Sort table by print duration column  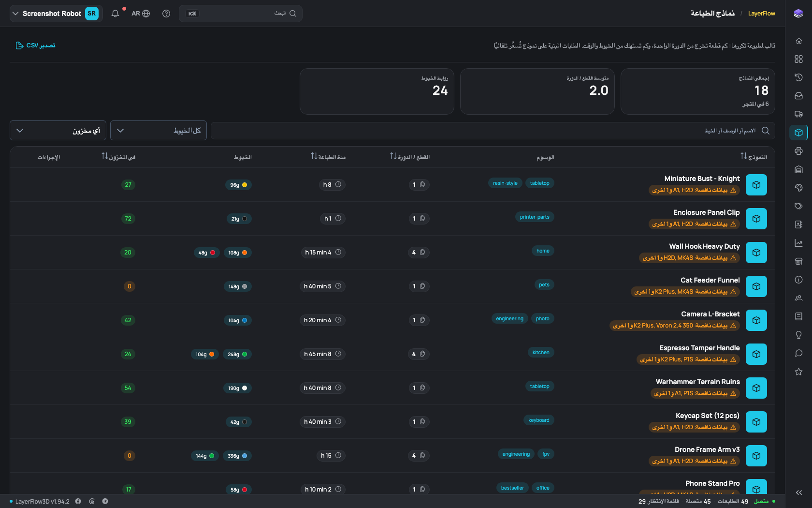pyautogui.click(x=328, y=157)
